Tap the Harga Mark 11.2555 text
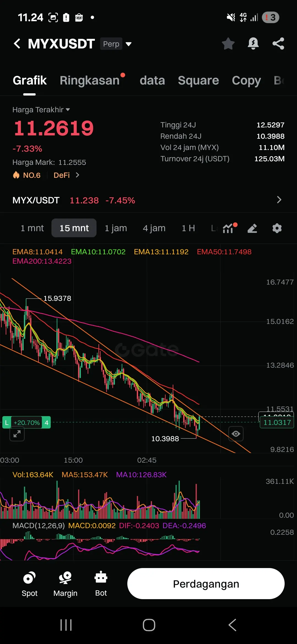This screenshot has width=297, height=644. coord(49,162)
